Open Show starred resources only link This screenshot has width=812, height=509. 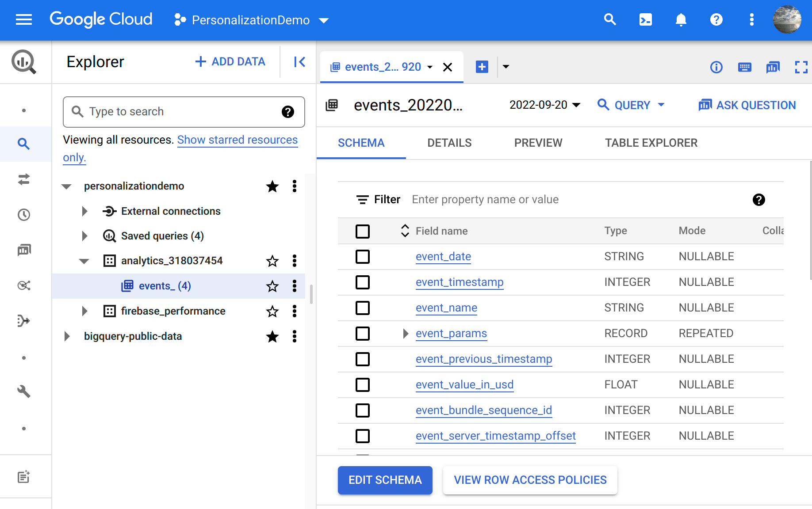point(237,140)
